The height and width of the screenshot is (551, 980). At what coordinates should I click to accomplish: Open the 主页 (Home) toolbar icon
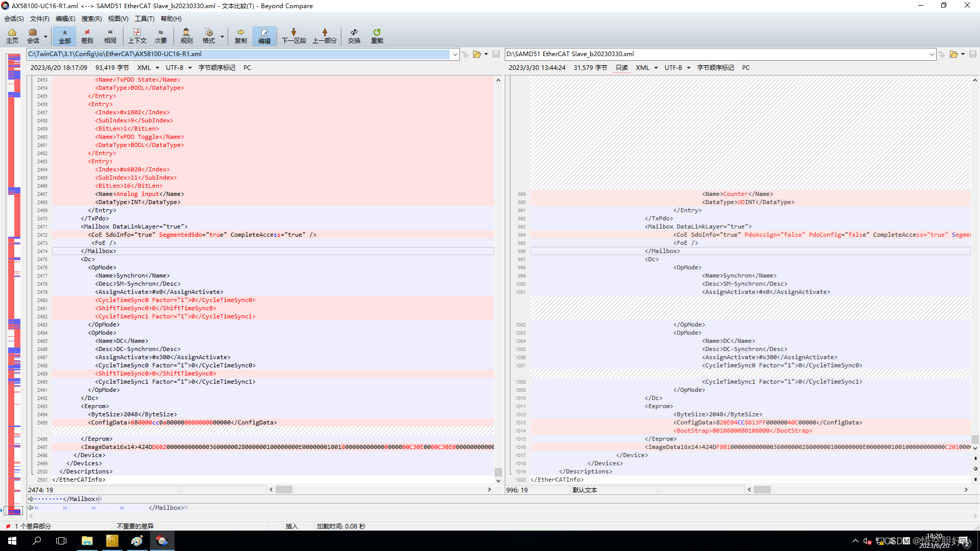click(x=12, y=36)
